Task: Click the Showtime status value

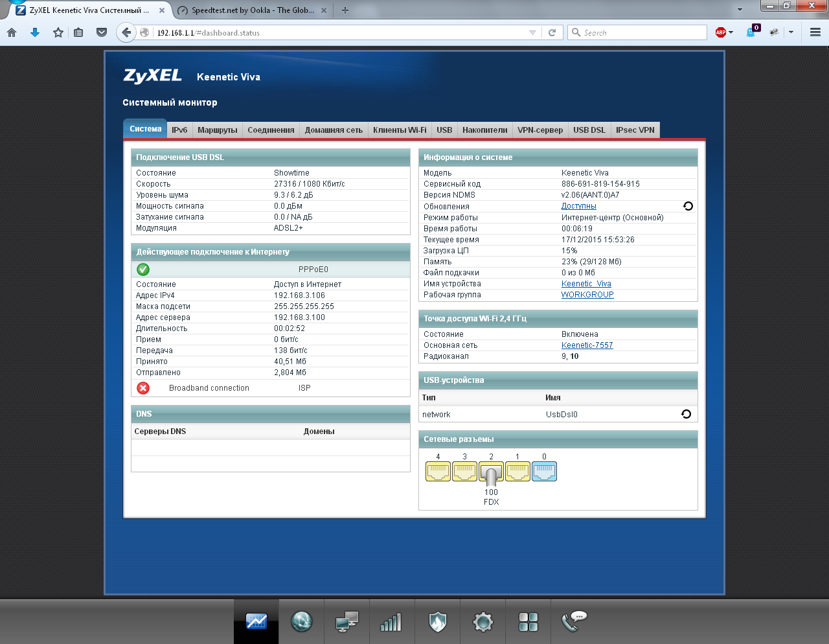Action: coord(291,173)
